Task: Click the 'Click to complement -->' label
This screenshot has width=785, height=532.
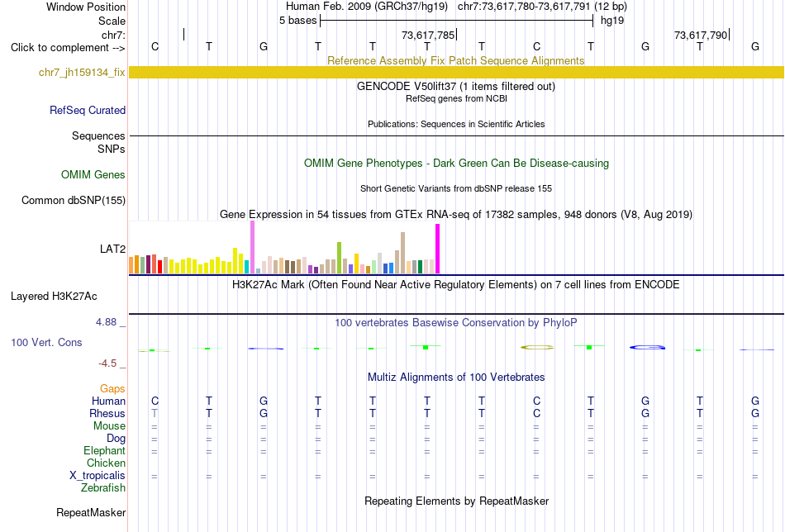Action: click(x=68, y=48)
